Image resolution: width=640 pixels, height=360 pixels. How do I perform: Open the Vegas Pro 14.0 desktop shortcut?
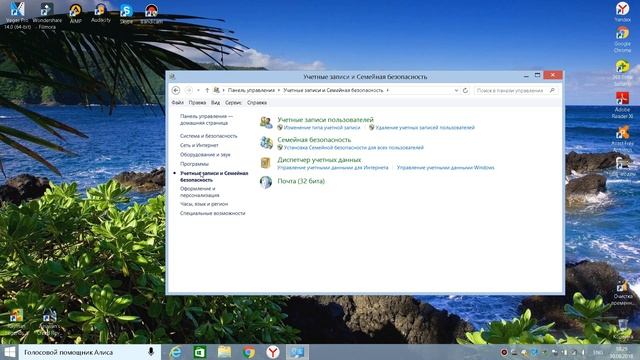[17, 16]
